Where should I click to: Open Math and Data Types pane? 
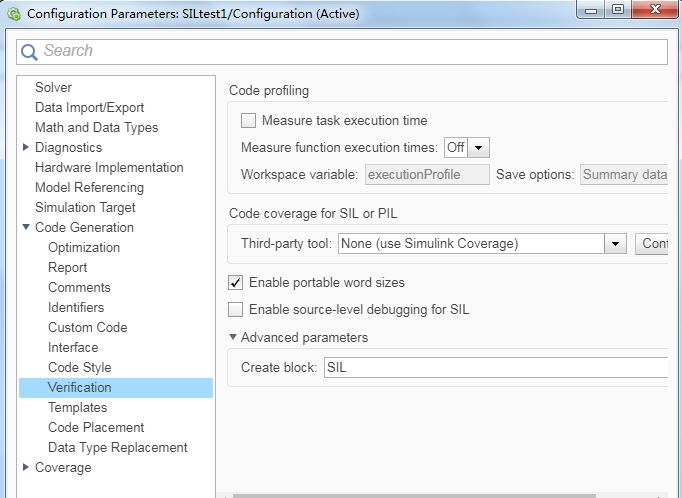pos(96,127)
